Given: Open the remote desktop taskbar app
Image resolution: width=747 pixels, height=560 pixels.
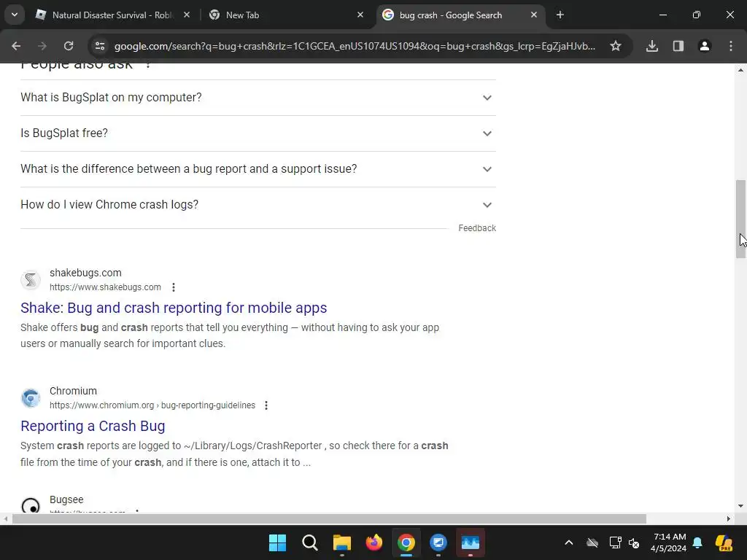Looking at the screenshot, I should pos(438,542).
